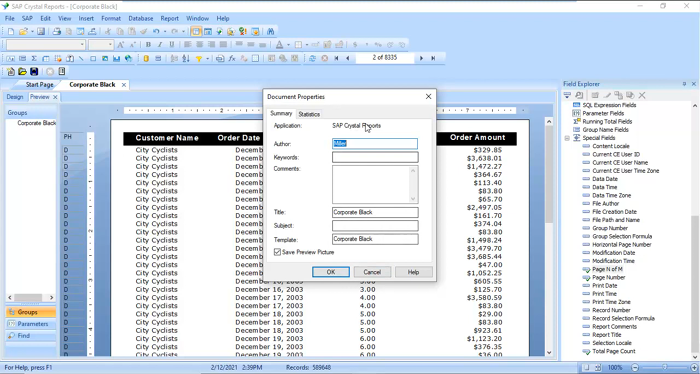Screen dimensions: 700x374
Task: Click the Save floppy disk icon
Action: click(41, 31)
